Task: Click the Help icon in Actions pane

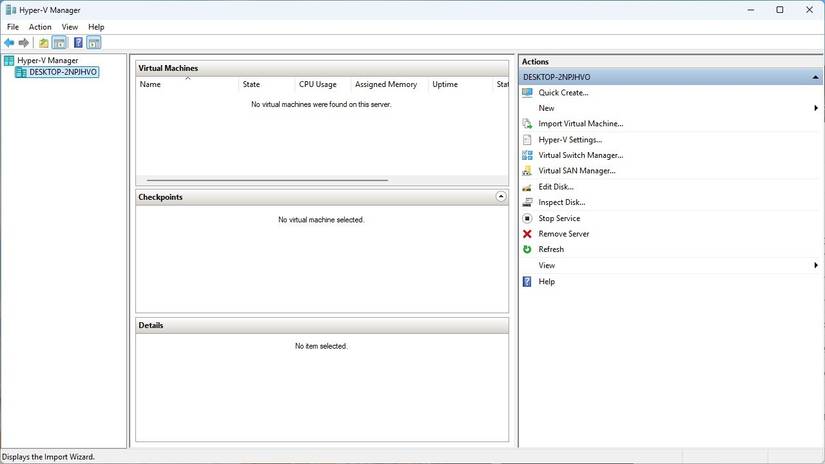Action: (x=527, y=281)
